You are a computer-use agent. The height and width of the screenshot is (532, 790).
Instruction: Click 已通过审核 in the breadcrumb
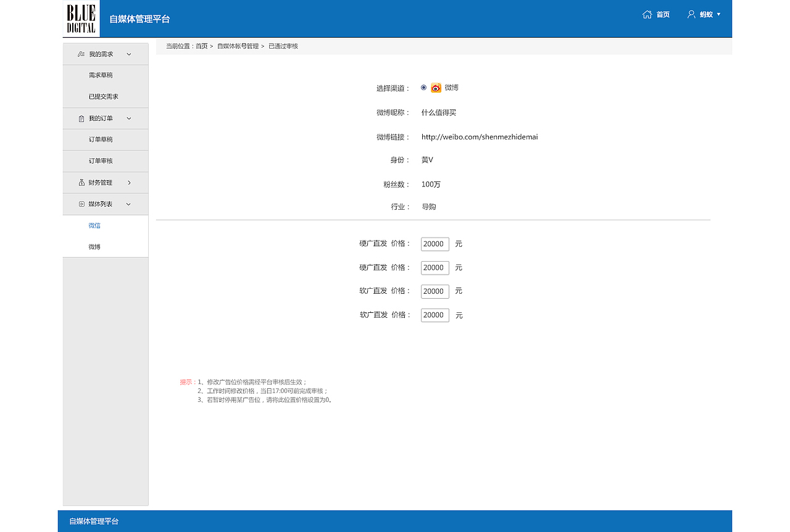pos(283,46)
